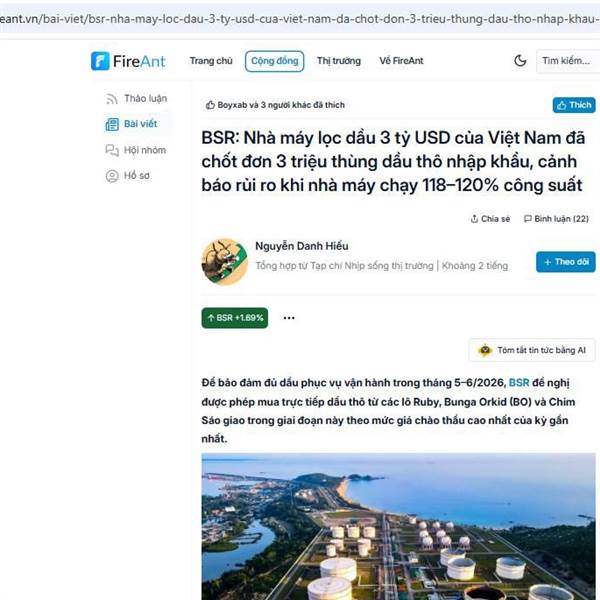Open Bình luận (22) comments

[x=556, y=219]
